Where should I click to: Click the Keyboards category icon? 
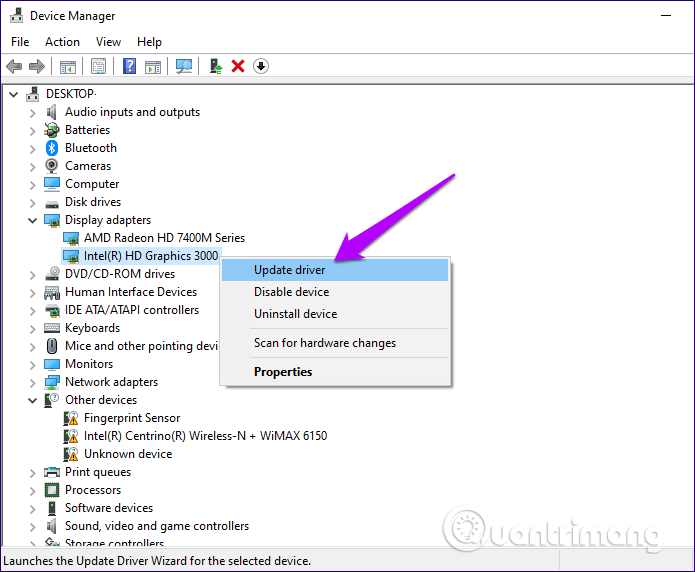pyautogui.click(x=52, y=328)
